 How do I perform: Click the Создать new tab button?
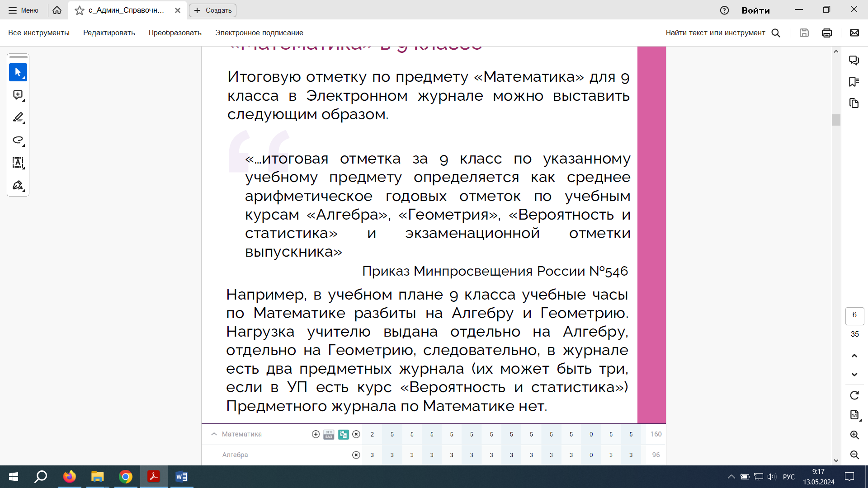pyautogui.click(x=212, y=10)
